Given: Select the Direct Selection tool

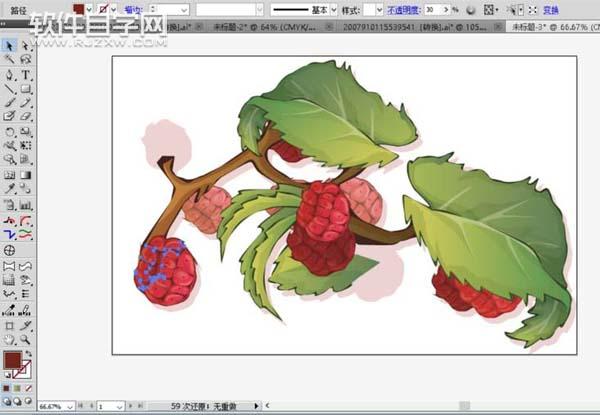Looking at the screenshot, I should tap(25, 45).
